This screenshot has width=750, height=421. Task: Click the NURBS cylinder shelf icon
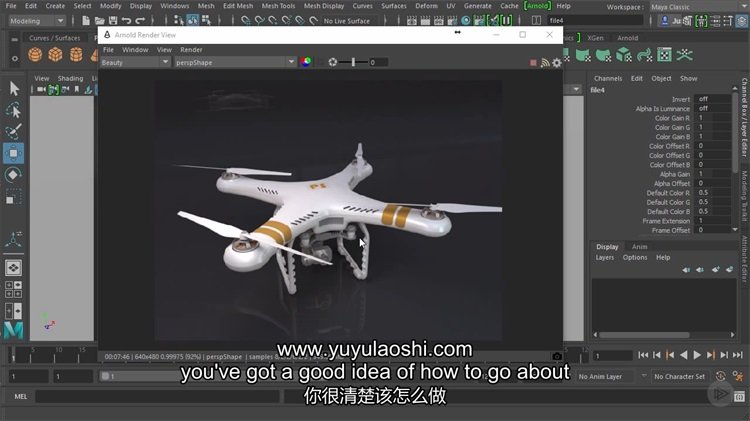tap(76, 55)
